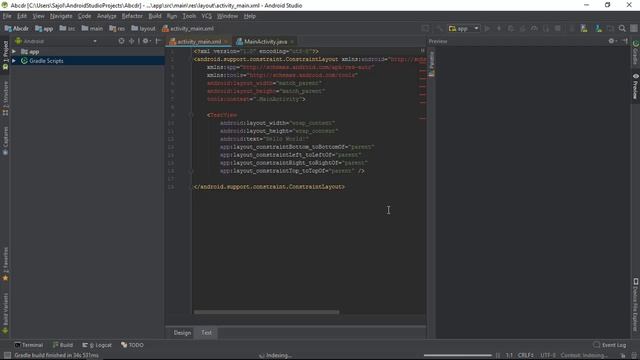The image size is (640, 360).
Task: Click the main breadcrumb folder
Action: 92,29
